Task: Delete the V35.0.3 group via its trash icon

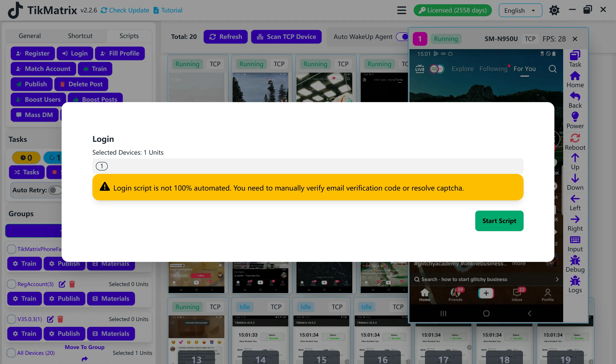Action: tap(60, 319)
